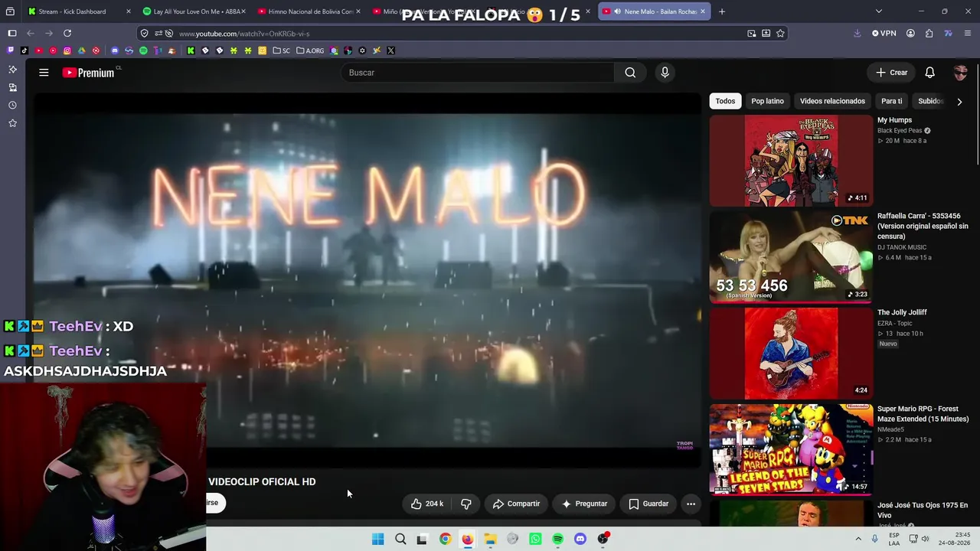Open the browser extensions puzzle icon
This screenshot has height=551, width=980.
[x=929, y=33]
